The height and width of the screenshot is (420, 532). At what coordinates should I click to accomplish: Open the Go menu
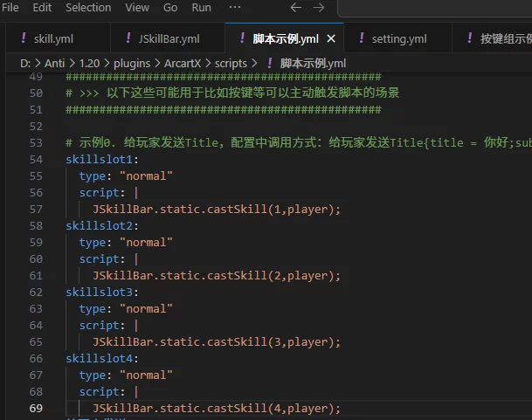tap(170, 8)
